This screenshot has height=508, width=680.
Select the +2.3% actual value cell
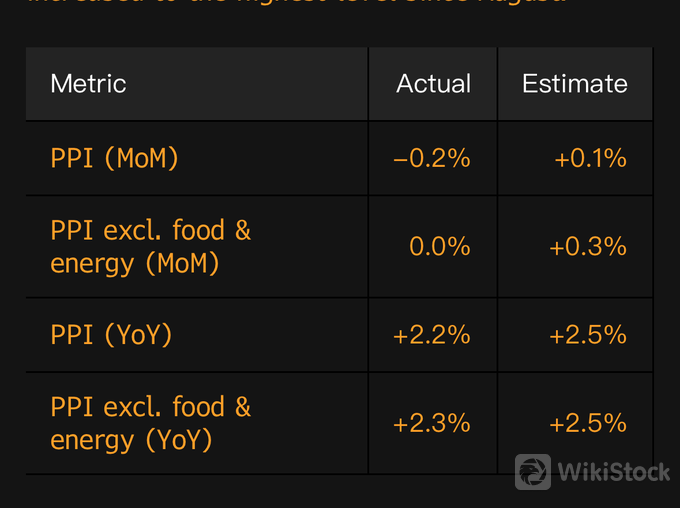432,423
